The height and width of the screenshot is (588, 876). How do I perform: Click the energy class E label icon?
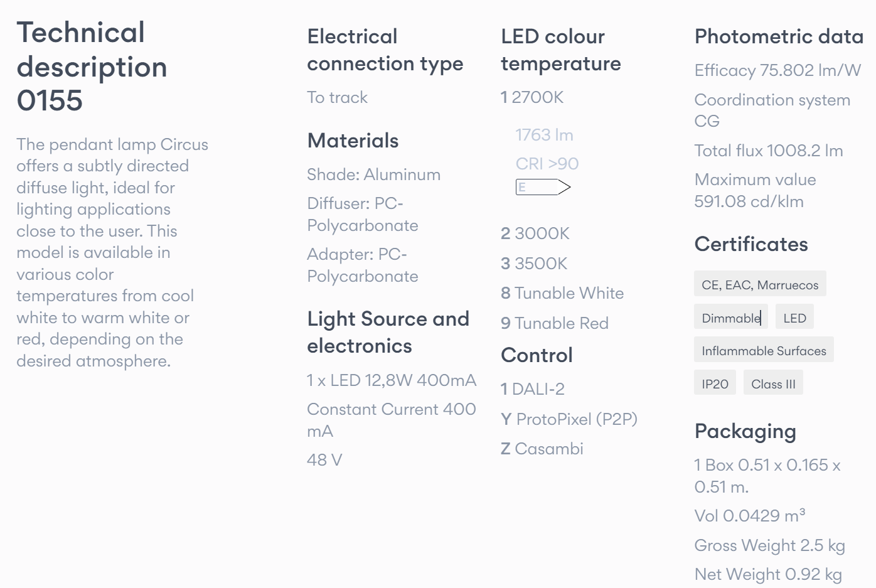coord(542,187)
